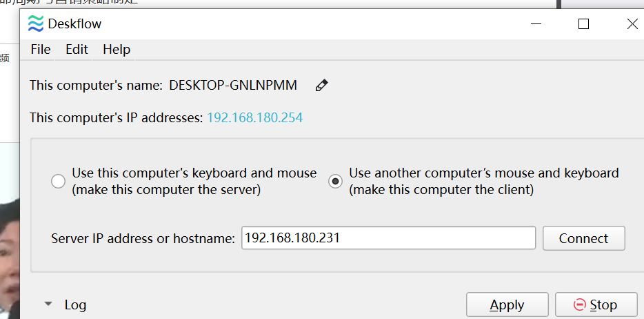Click the Stop button
Viewport: 644px width, 319px height.
click(596, 305)
